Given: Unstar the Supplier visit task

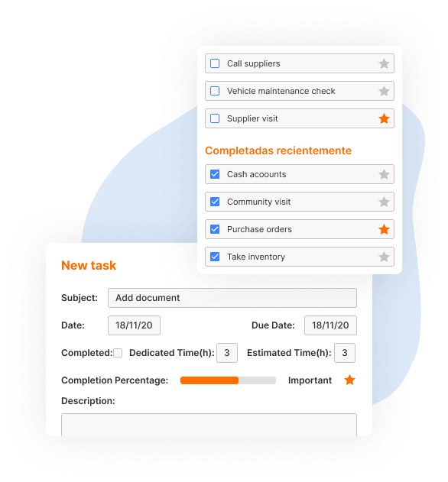Looking at the screenshot, I should pos(384,118).
